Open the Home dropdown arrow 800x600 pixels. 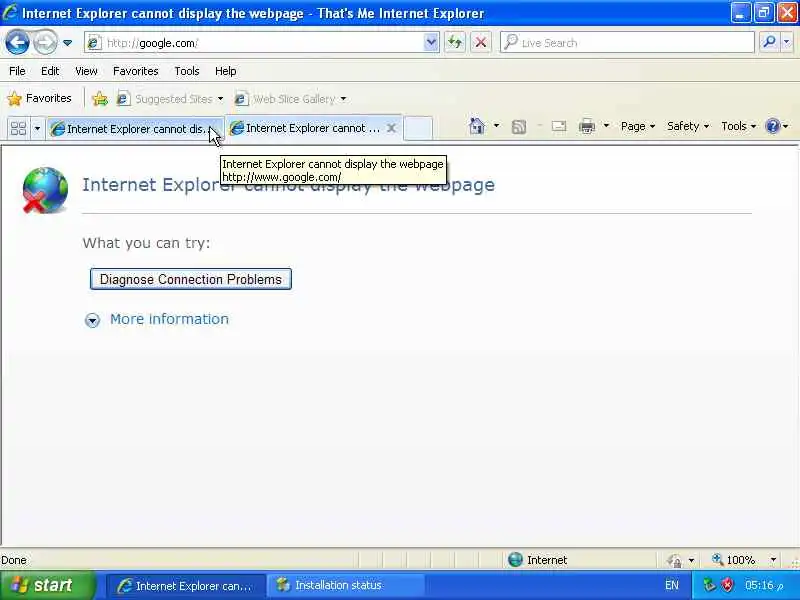pos(496,126)
